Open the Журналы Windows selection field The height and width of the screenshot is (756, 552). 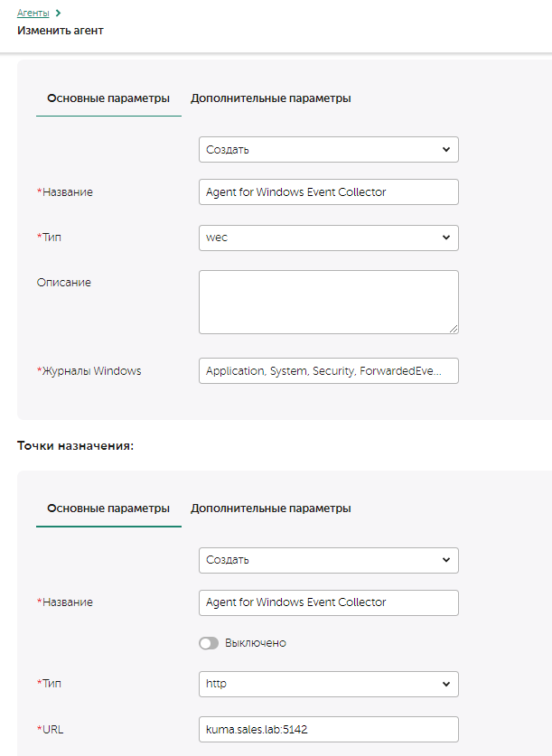click(x=328, y=371)
